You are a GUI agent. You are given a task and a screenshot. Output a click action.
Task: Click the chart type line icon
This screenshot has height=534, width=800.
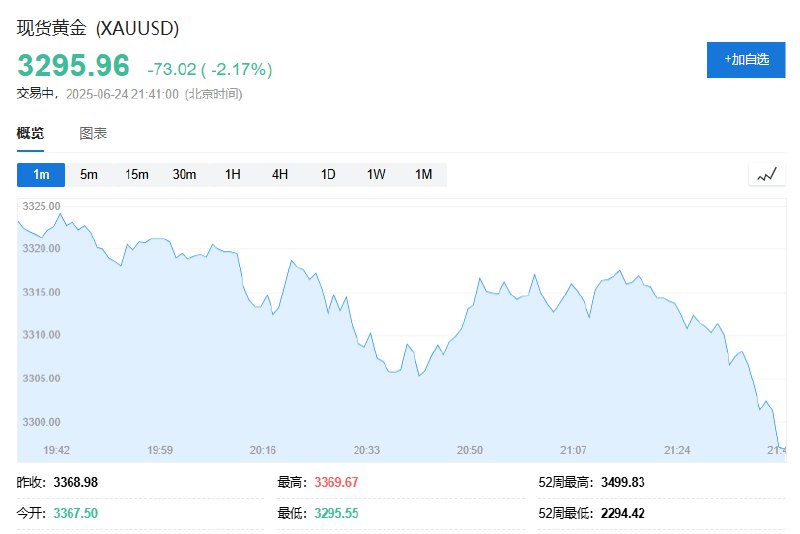766,174
